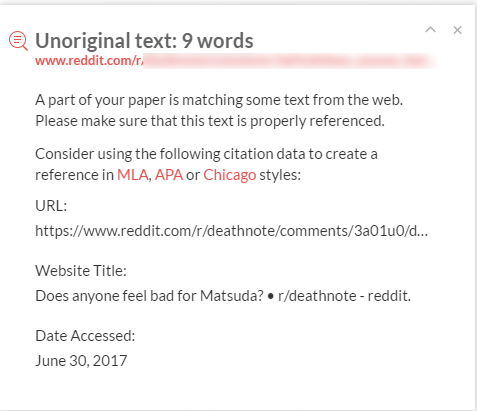The height and width of the screenshot is (411, 477).
Task: Click the word "styles:" after Chicago
Action: click(280, 175)
